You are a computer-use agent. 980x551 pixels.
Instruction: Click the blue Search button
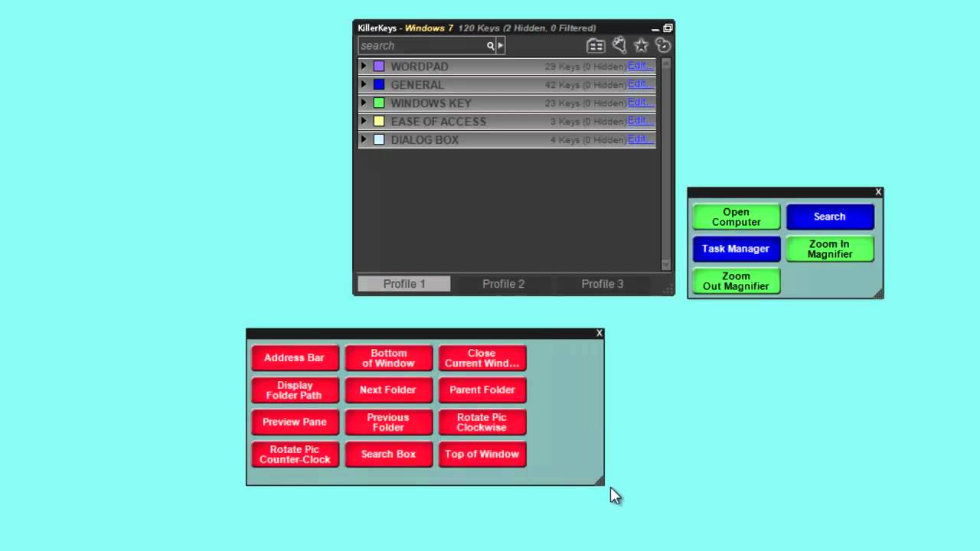tap(830, 217)
